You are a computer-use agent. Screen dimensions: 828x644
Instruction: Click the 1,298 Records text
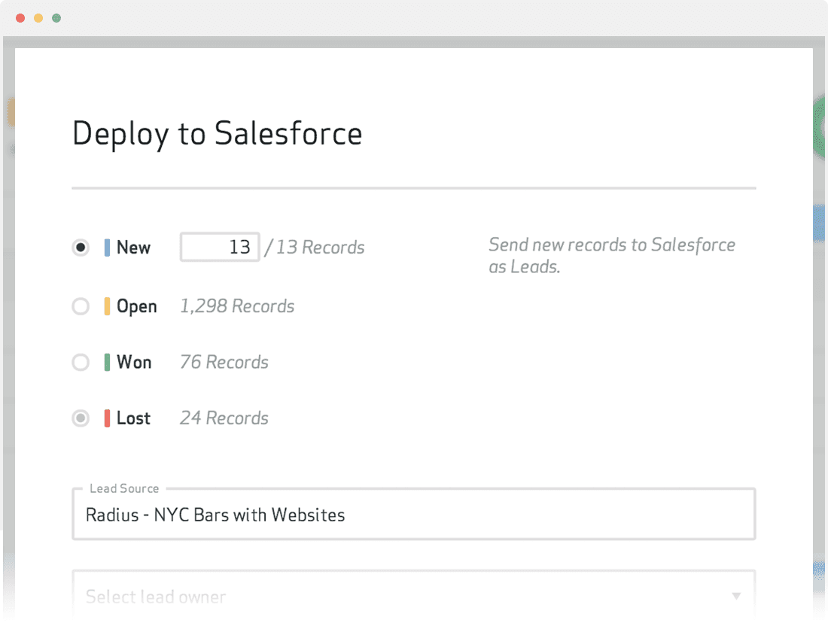[237, 306]
